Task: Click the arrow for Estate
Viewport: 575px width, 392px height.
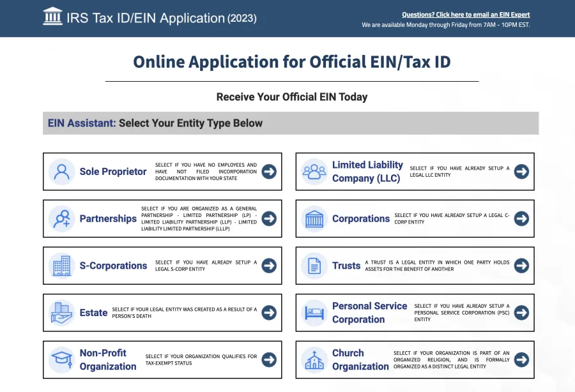Action: pyautogui.click(x=269, y=312)
